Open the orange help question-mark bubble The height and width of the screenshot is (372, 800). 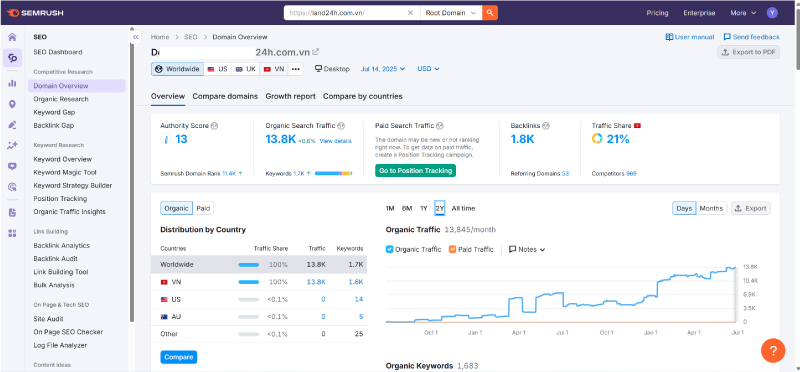point(773,351)
